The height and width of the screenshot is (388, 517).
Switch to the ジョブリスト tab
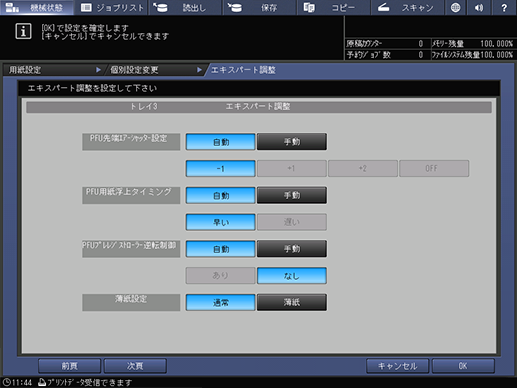112,7
